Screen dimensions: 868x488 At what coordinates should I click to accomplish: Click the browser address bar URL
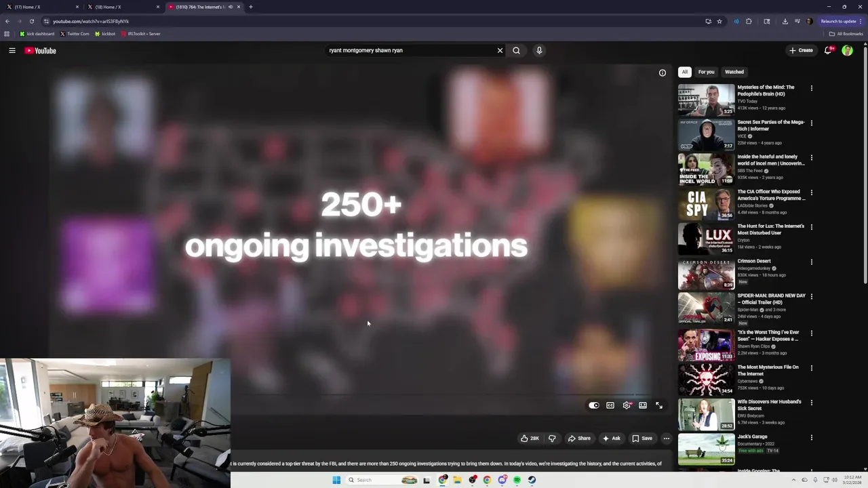pos(91,21)
